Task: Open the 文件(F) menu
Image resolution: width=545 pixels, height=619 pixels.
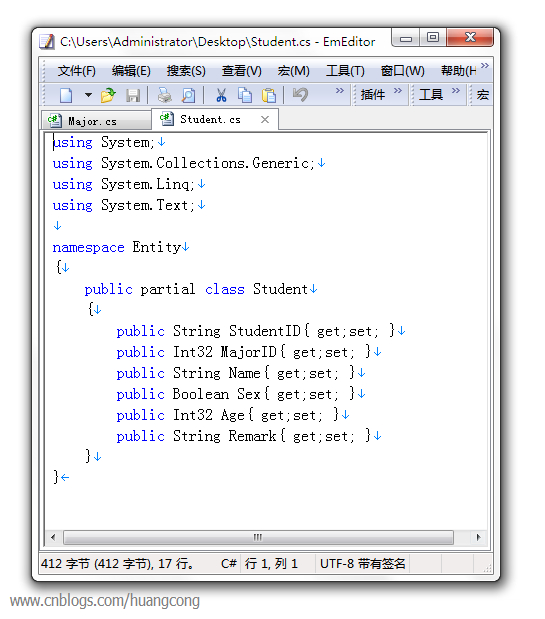Action: click(x=77, y=71)
